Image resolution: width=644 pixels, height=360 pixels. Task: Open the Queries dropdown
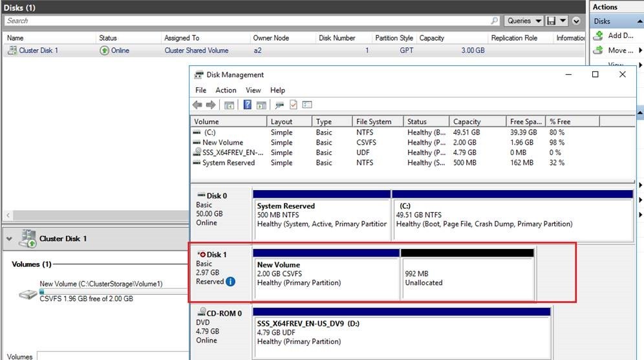[x=524, y=21]
